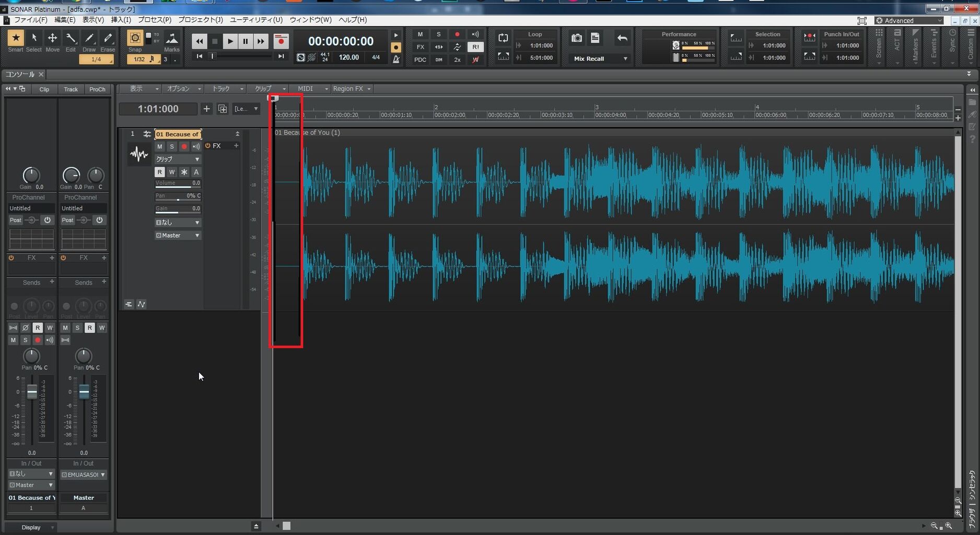
Task: Arm track 1 for recording
Action: pyautogui.click(x=184, y=146)
